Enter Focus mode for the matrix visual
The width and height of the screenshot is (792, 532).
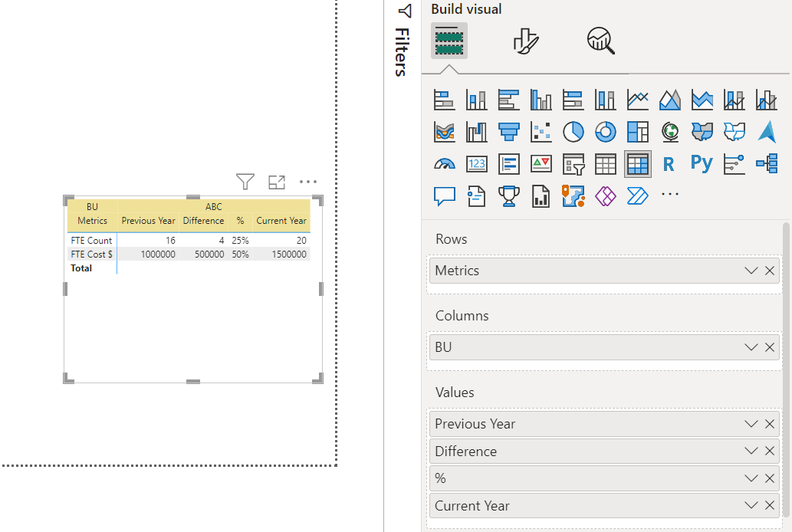click(x=277, y=182)
